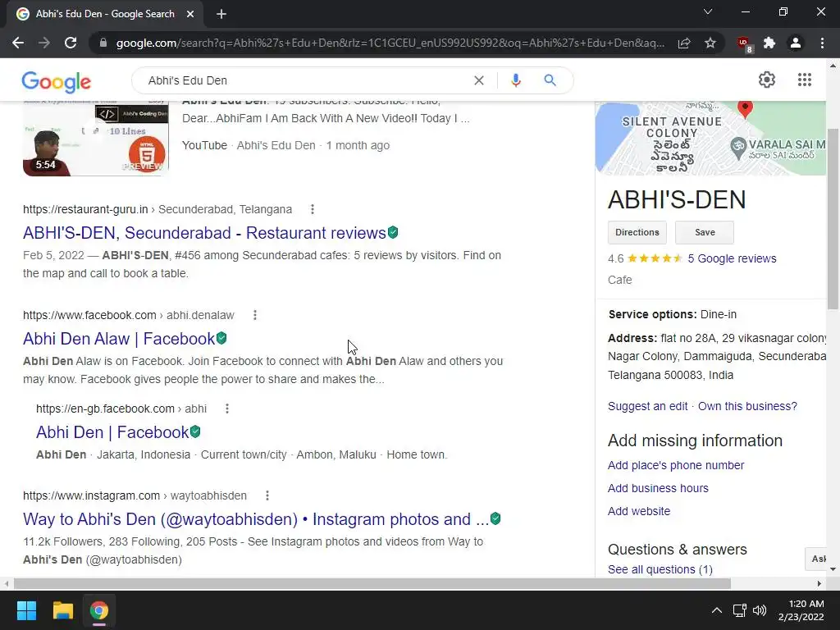Open options for en-gb.facebook.com result
840x630 pixels.
point(227,409)
